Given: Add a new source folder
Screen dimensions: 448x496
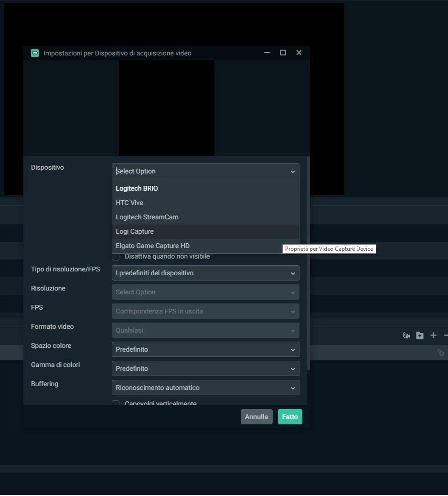Looking at the screenshot, I should tap(420, 335).
